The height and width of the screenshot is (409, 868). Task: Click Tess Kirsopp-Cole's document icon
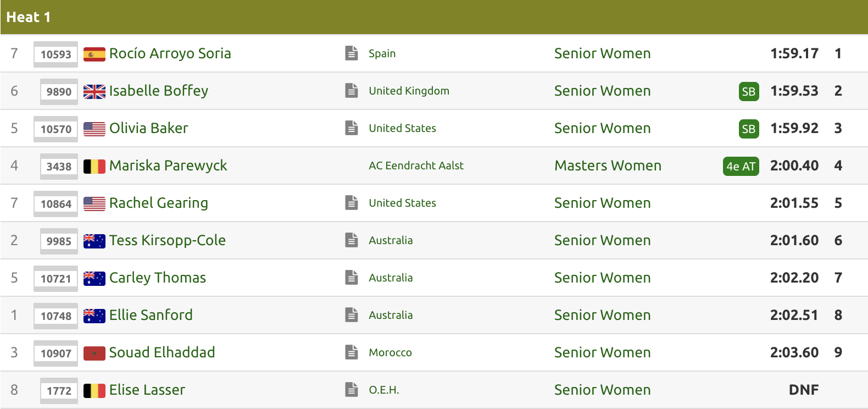(x=352, y=240)
